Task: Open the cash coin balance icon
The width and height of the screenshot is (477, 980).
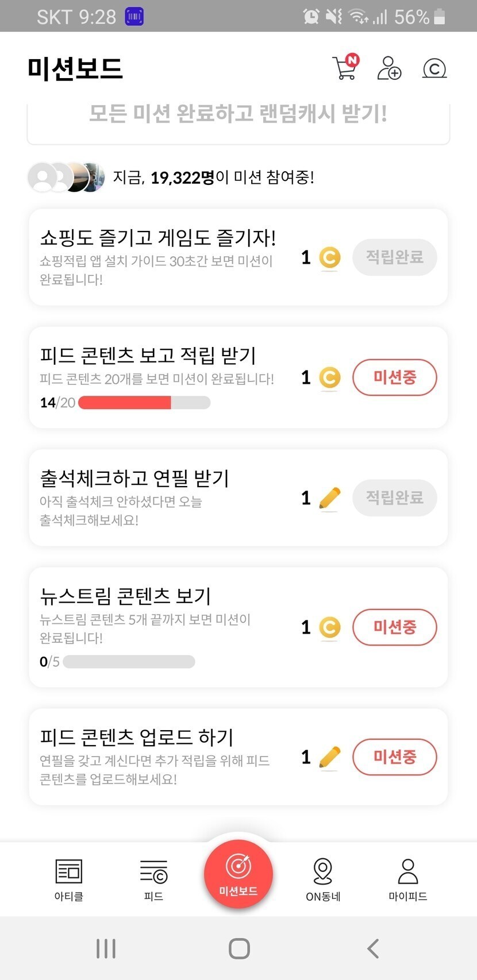Action: tap(434, 68)
